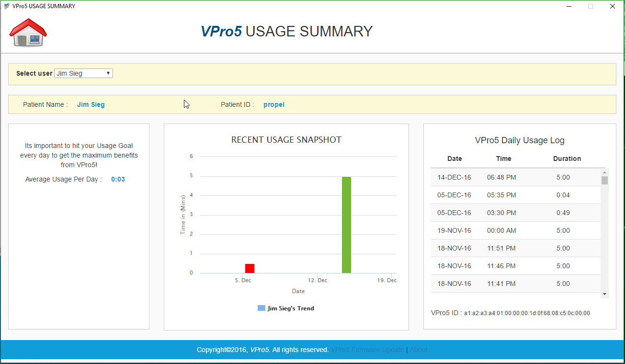Click the Duration column header
Viewport: 625px width, 364px height.
coord(567,159)
